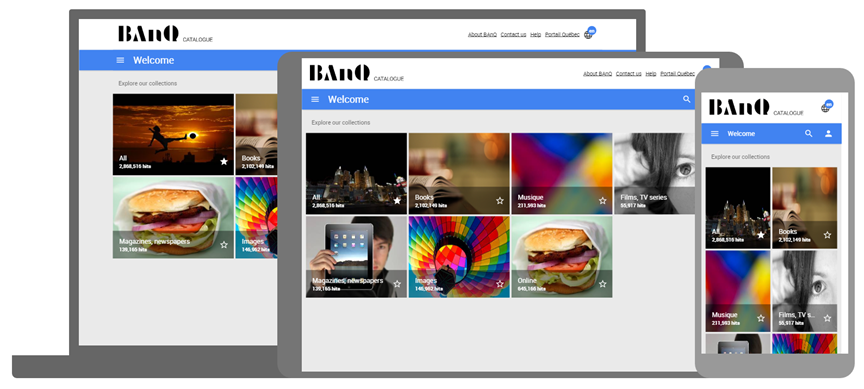Open All collection tile on phone
The width and height of the screenshot is (864, 389).
click(738, 208)
